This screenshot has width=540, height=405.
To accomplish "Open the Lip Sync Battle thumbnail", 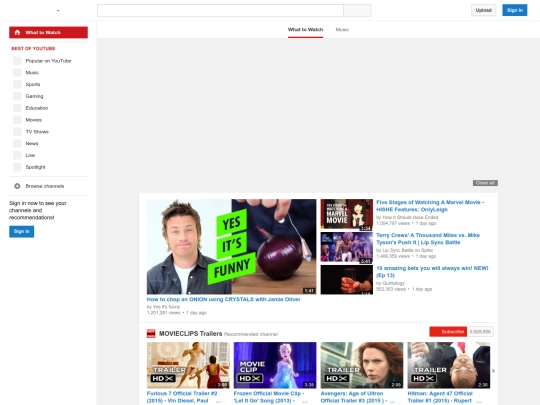I will click(346, 247).
